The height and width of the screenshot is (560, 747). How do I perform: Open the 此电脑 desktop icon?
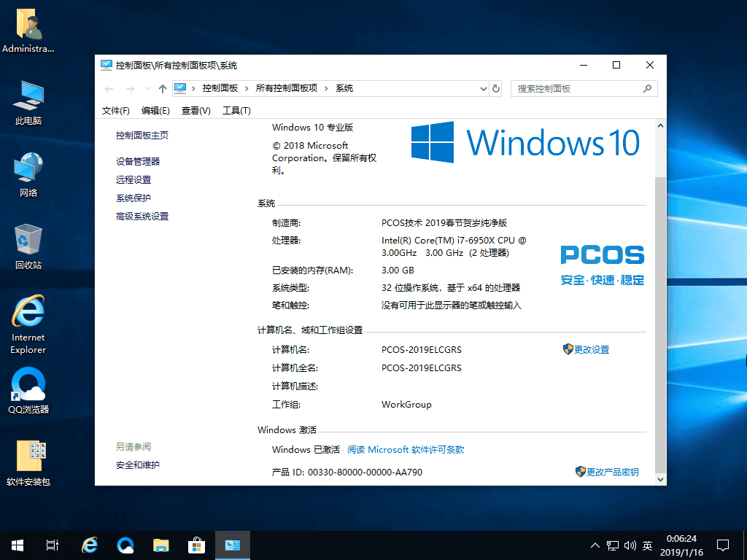point(28,102)
